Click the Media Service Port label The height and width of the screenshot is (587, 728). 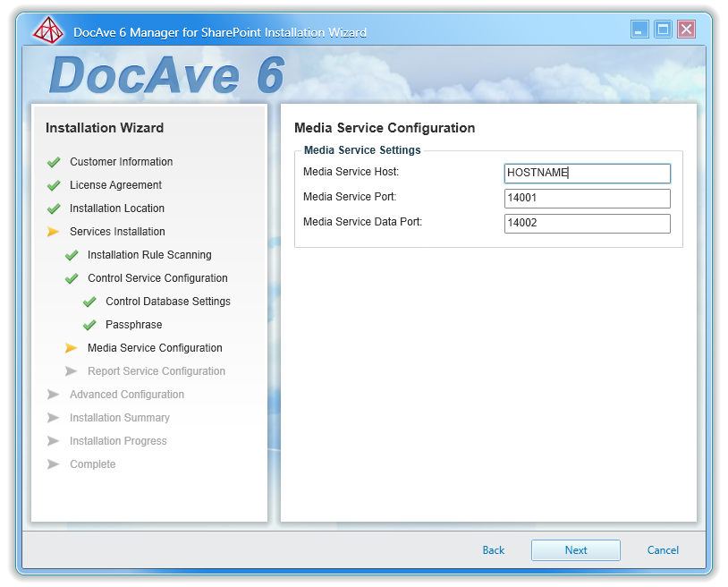point(350,197)
